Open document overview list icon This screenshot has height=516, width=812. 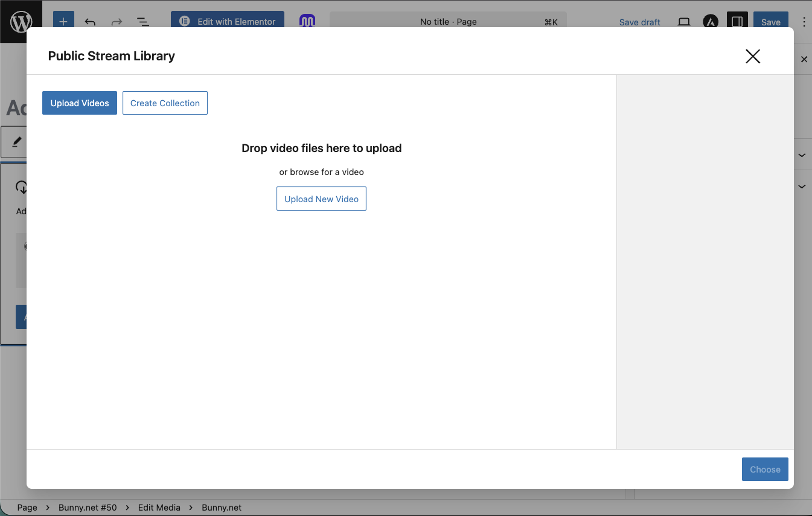pyautogui.click(x=143, y=22)
